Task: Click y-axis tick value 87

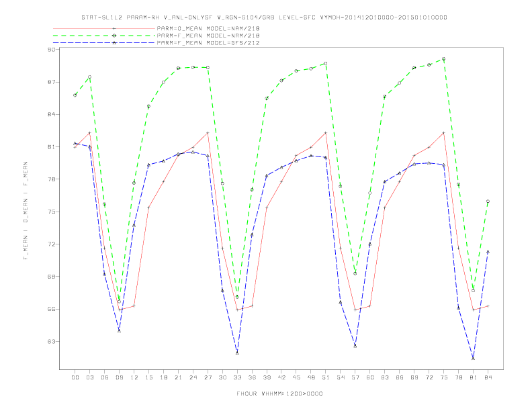Action: 51,82
